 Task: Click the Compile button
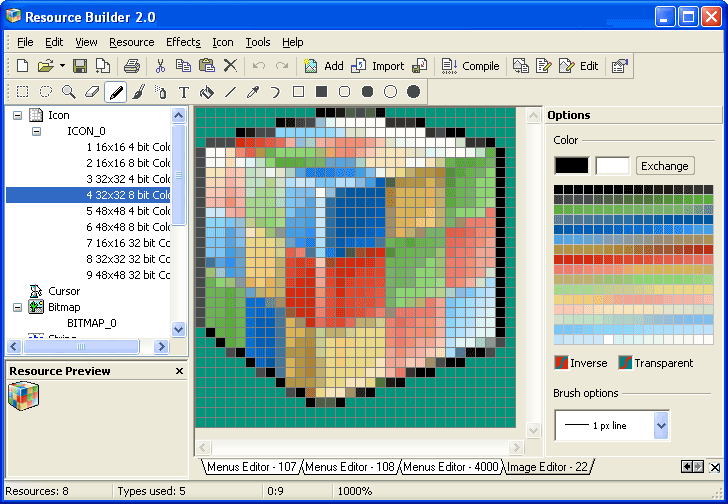tap(470, 66)
